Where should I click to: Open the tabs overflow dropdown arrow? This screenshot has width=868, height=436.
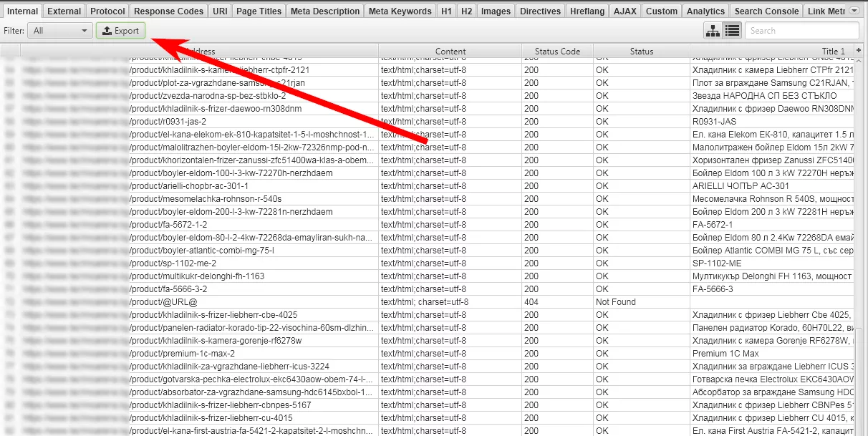coord(854,11)
